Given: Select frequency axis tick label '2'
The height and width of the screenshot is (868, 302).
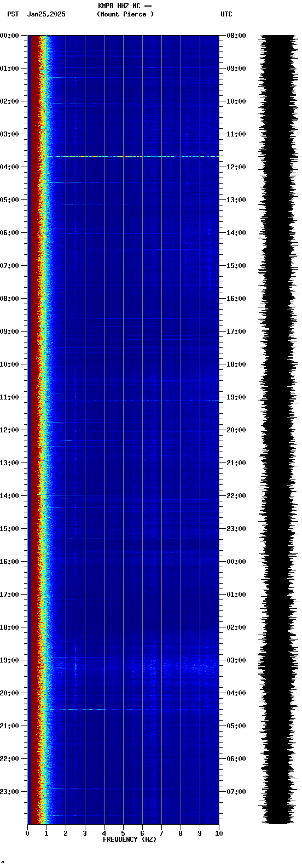Looking at the screenshot, I should click(x=66, y=833).
